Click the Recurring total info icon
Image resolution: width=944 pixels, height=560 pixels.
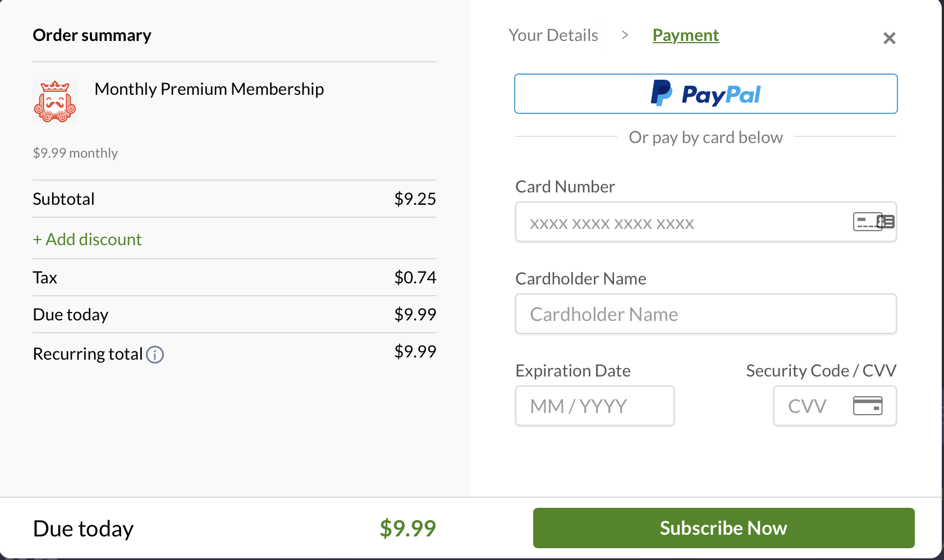[155, 355]
